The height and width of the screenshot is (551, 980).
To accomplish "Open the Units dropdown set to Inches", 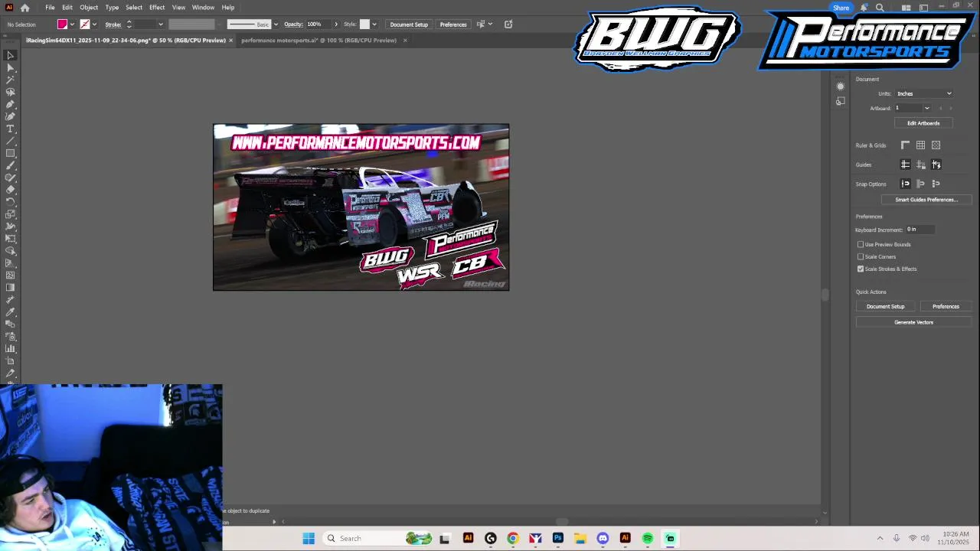I will (924, 93).
